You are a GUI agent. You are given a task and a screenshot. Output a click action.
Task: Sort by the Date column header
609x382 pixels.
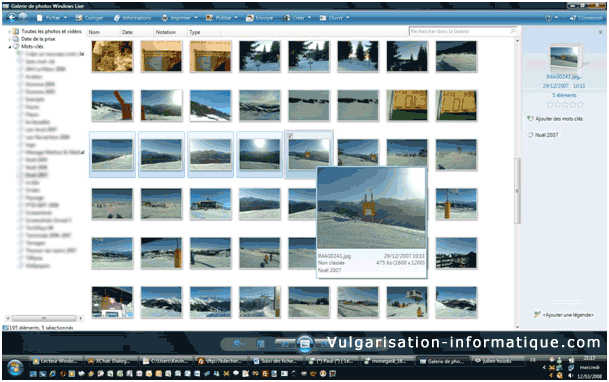(x=136, y=32)
